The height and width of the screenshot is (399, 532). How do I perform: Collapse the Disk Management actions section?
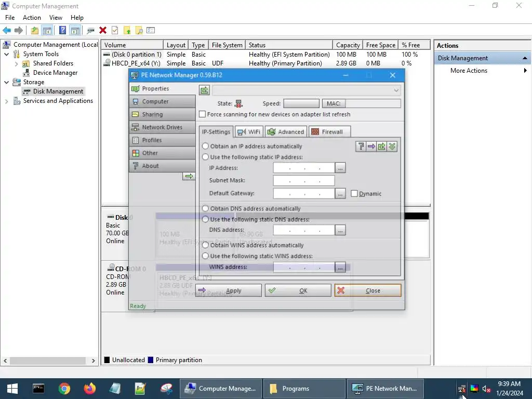525,58
